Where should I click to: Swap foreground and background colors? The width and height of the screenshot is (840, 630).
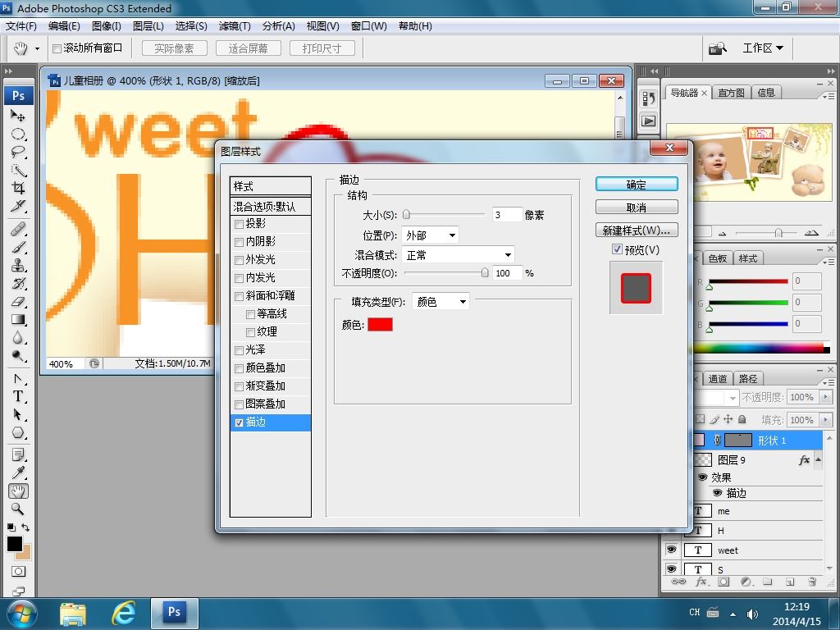[x=25, y=527]
